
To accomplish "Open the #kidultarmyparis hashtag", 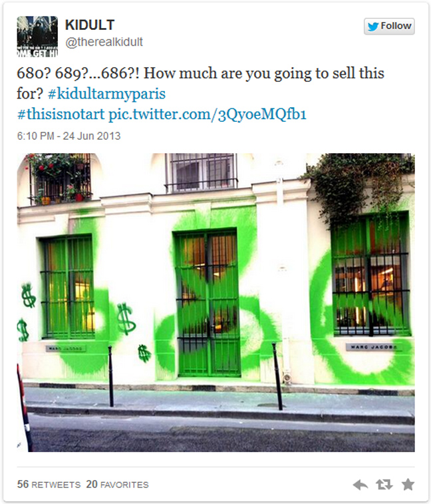I will (106, 94).
